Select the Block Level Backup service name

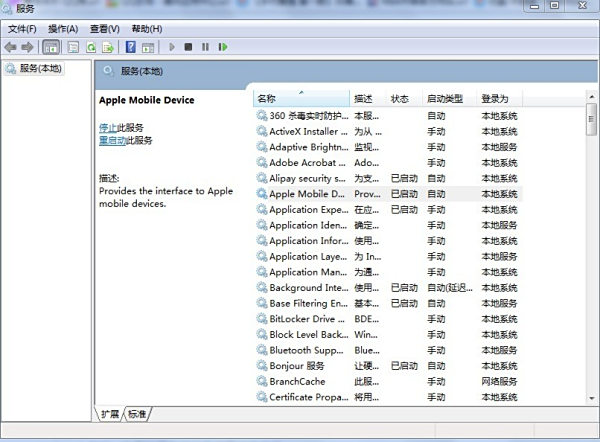point(309,335)
